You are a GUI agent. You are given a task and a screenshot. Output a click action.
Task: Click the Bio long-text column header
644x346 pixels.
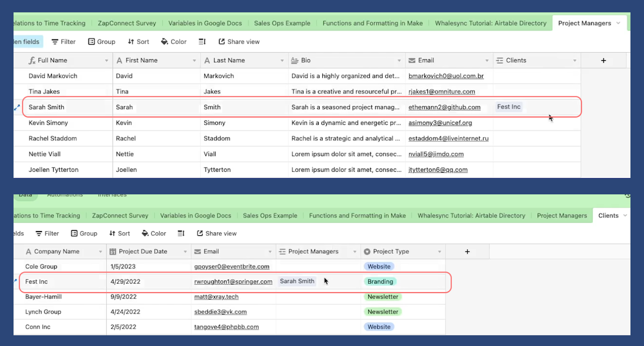(x=347, y=60)
